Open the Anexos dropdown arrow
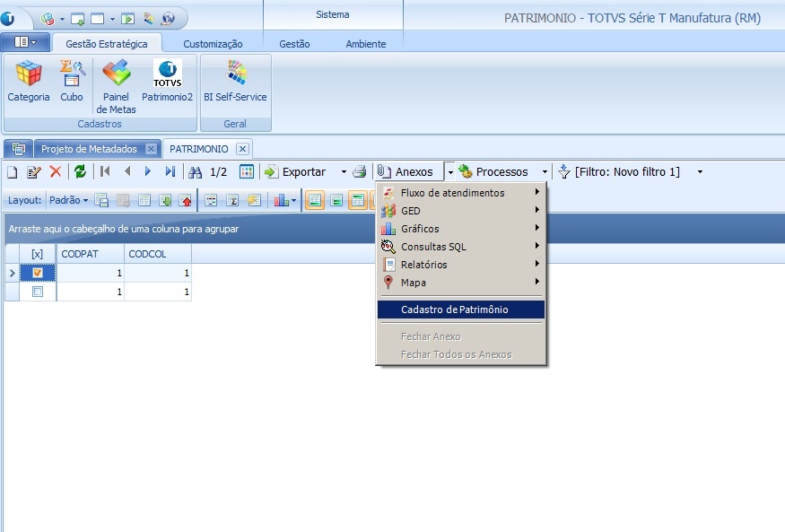Screen dimensions: 785x532 pos(450,172)
